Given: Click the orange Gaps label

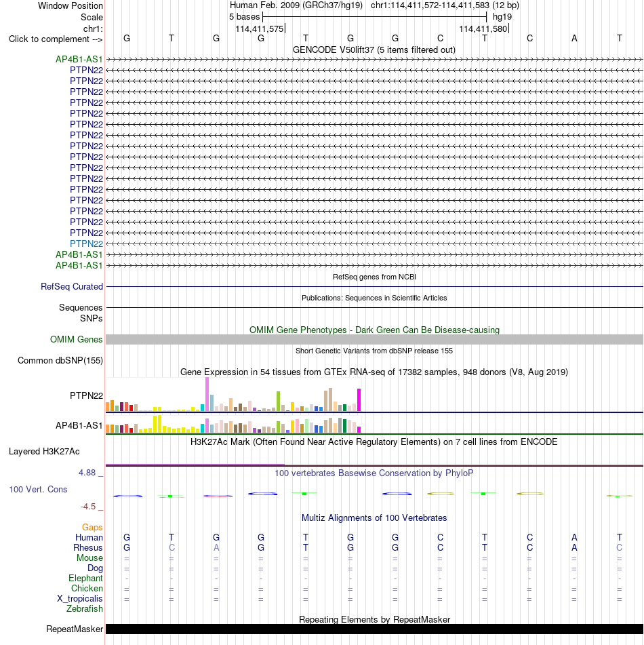Looking at the screenshot, I should pos(92,528).
